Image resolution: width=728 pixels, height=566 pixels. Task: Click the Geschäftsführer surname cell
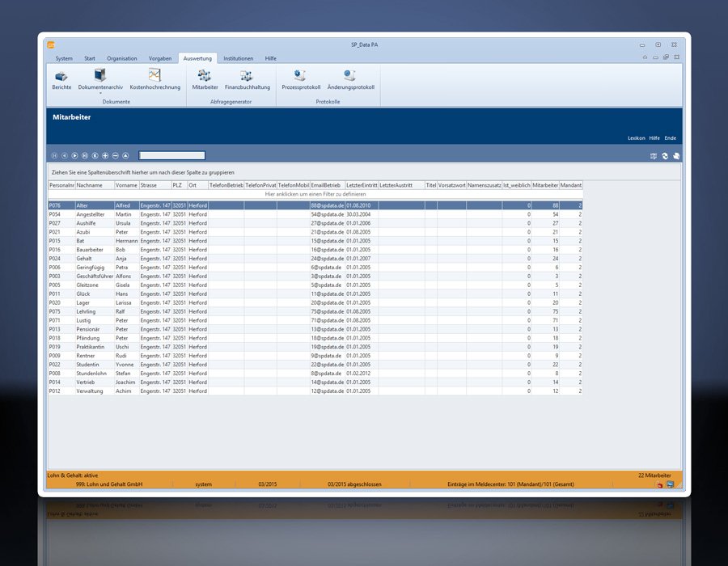click(95, 276)
